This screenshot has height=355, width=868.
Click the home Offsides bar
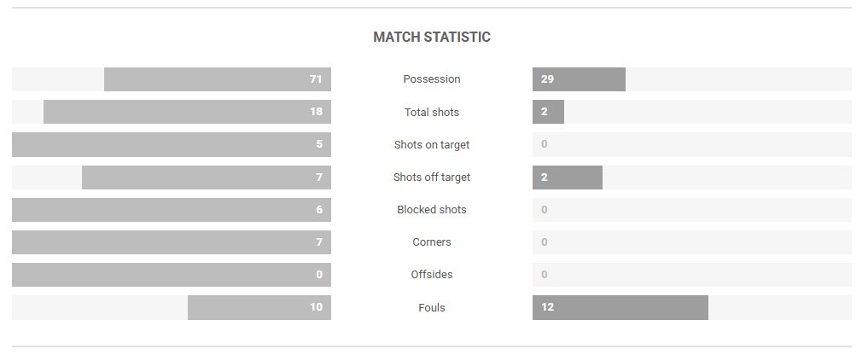[172, 275]
